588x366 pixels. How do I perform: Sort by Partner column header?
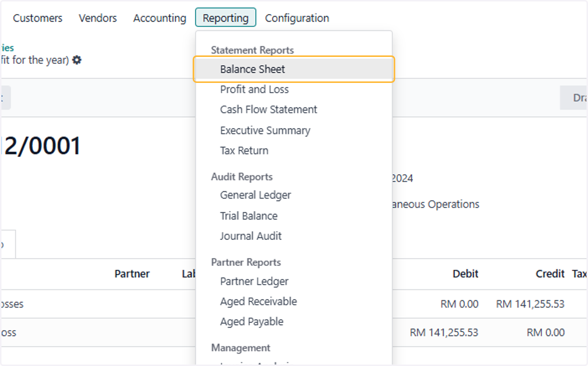click(132, 274)
